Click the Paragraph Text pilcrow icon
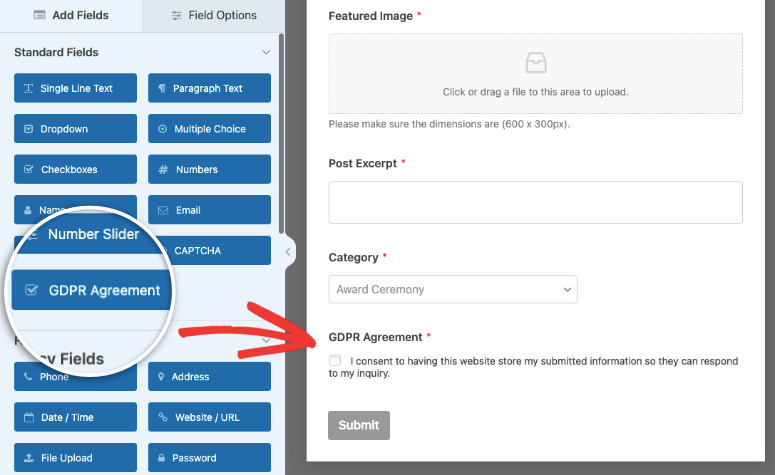 pyautogui.click(x=161, y=88)
